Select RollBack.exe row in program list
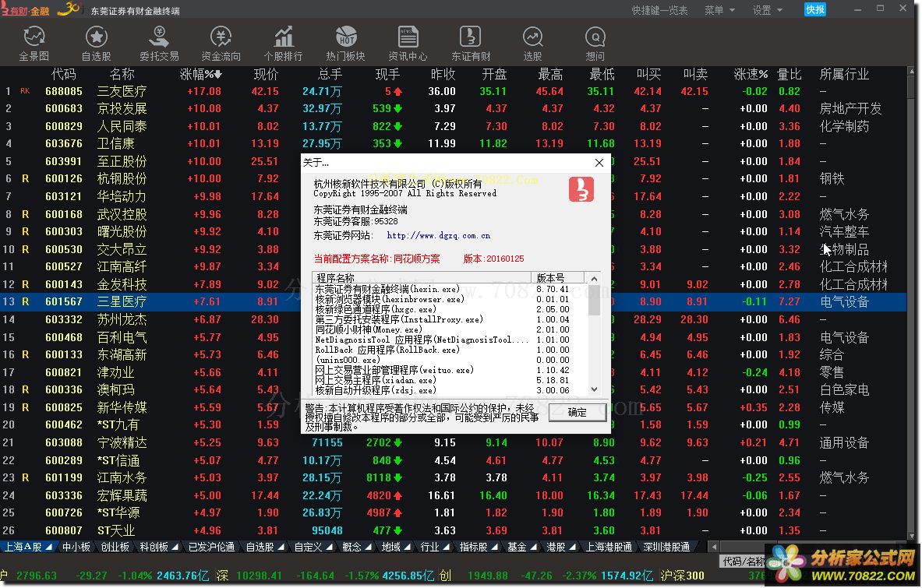922x588 pixels. point(450,350)
